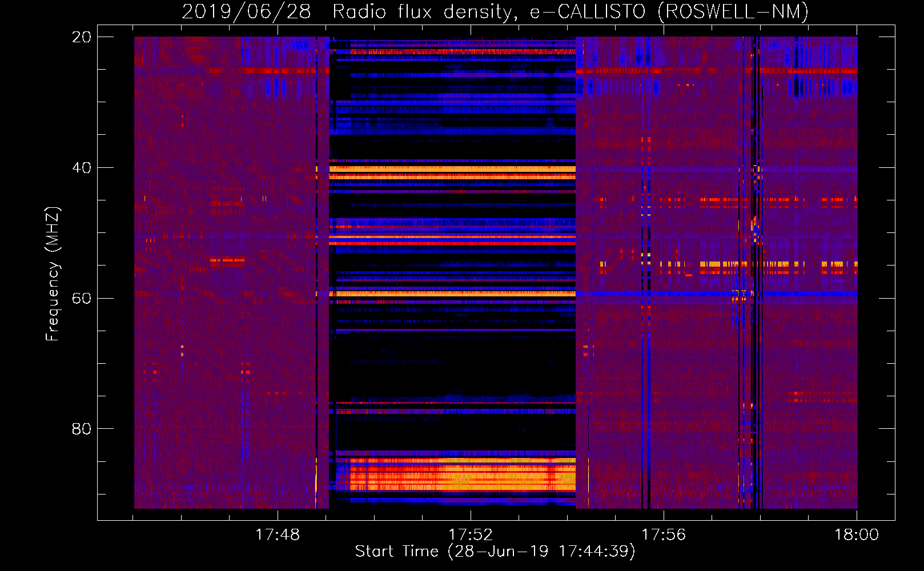Click the time tick label "17:52"
The width and height of the screenshot is (924, 571).
tap(471, 535)
